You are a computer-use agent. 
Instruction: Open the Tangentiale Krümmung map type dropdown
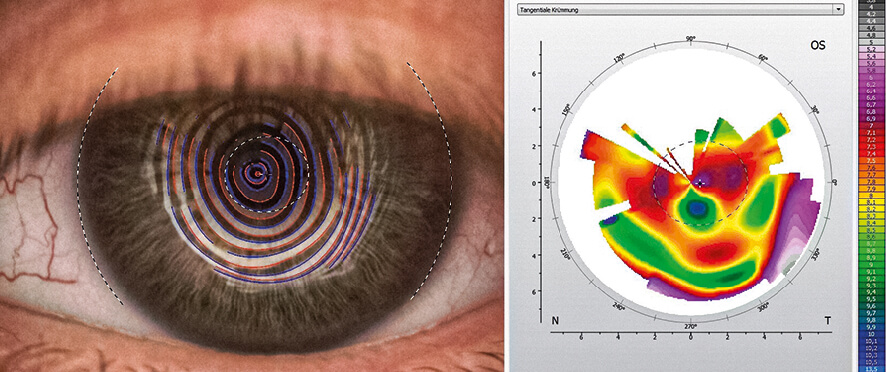tap(680, 10)
